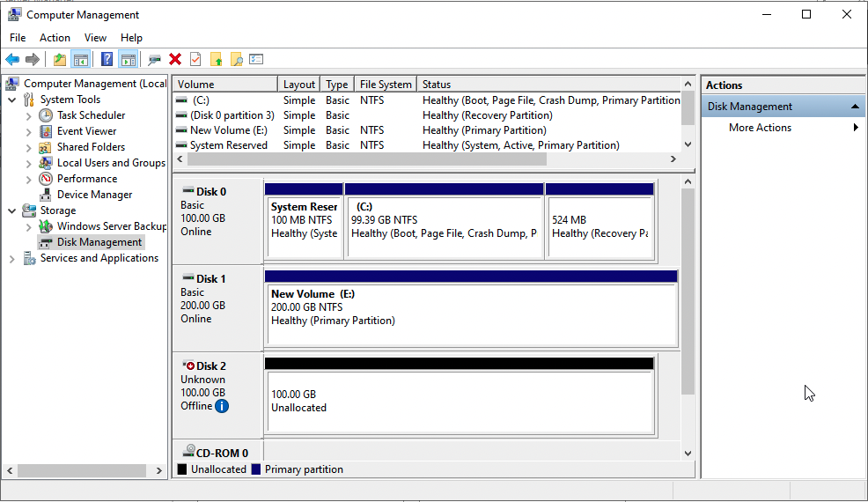Click the blue Primary partition legend swatch

coord(256,469)
